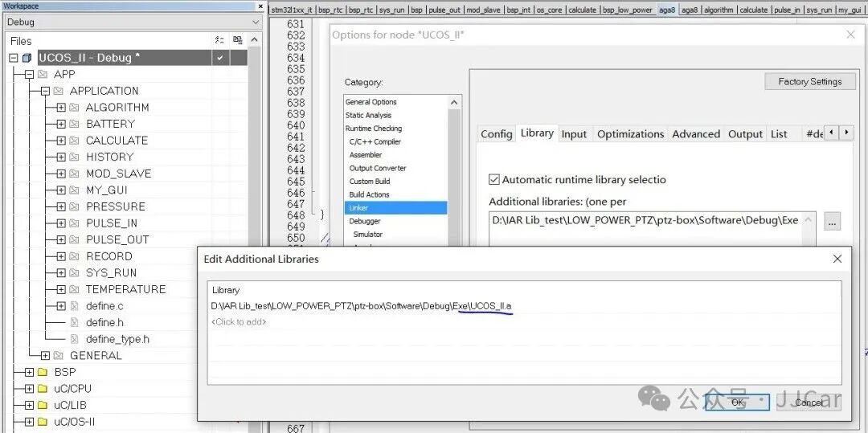Open the Output tab

pyautogui.click(x=745, y=134)
